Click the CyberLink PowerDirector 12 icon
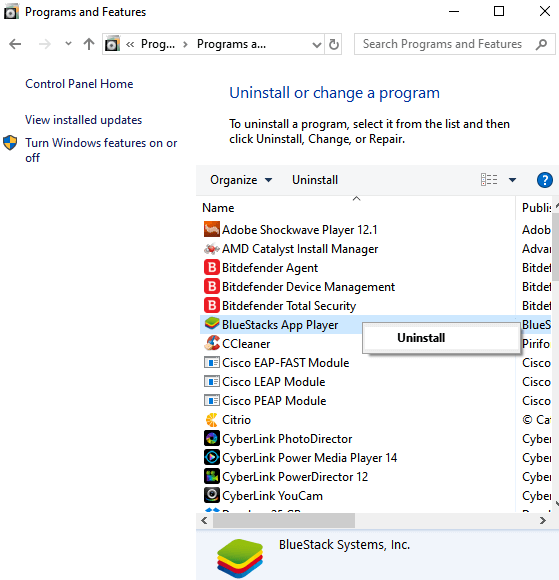 (x=212, y=476)
